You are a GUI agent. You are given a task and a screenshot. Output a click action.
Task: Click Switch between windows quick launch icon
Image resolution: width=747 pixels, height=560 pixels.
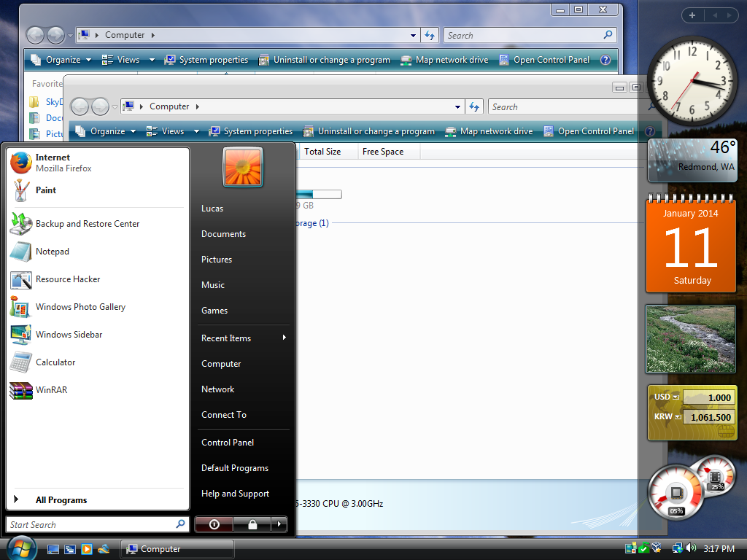point(69,549)
